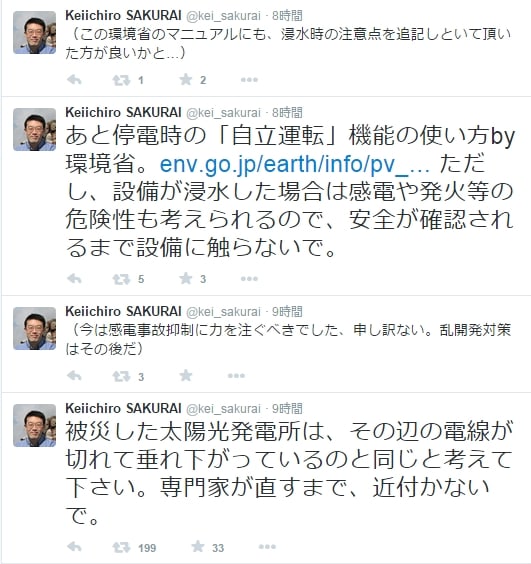Favorite the first tweet with 2 stars
This screenshot has width=531, height=564.
point(186,79)
